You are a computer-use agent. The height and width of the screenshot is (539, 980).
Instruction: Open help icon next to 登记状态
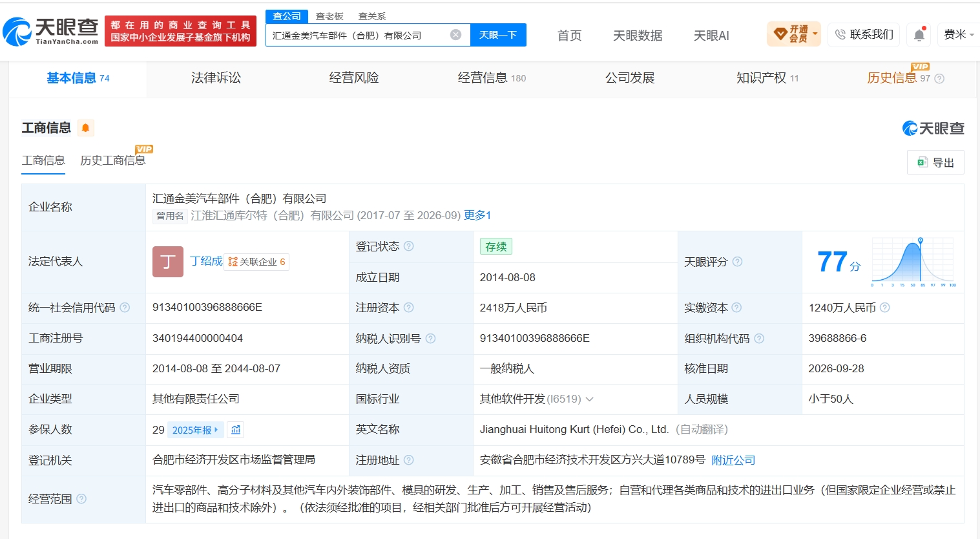tap(409, 246)
